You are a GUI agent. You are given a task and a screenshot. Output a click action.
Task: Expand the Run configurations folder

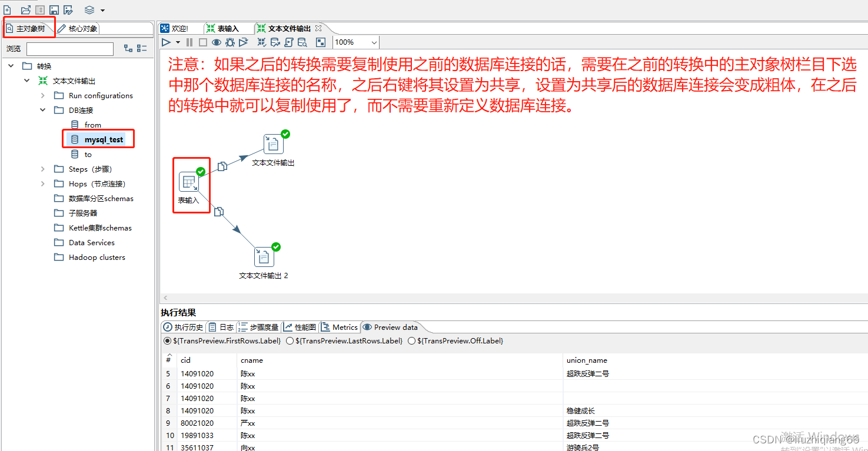point(42,95)
